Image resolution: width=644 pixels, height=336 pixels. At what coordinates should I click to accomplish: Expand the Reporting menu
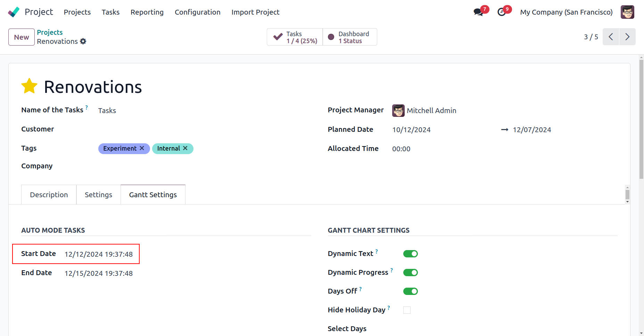pos(147,12)
